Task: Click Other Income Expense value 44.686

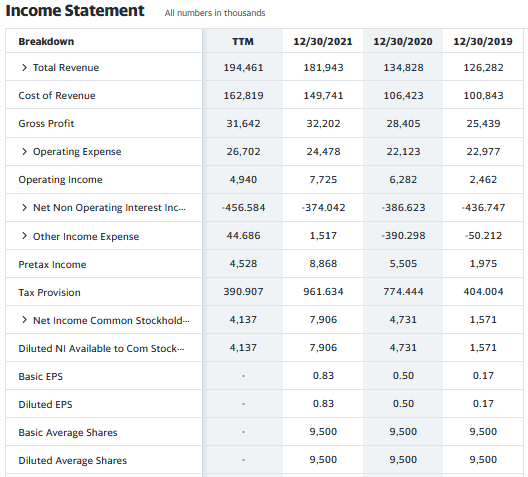Action: tap(243, 235)
